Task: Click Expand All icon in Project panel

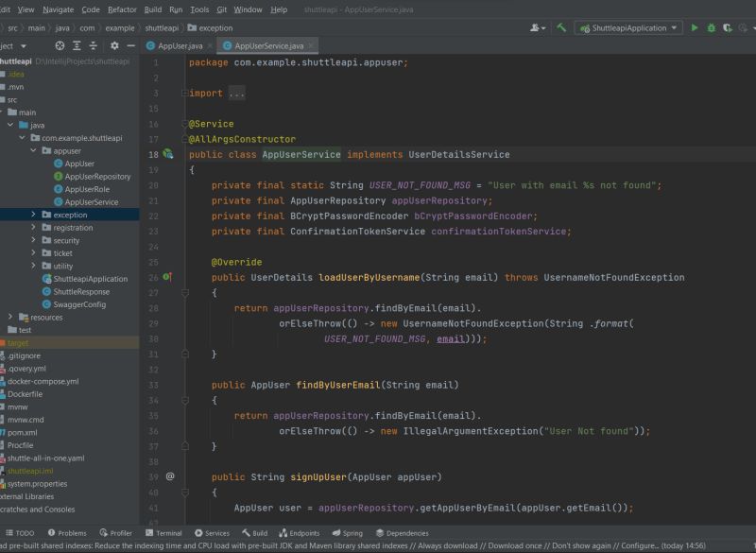Action: 77,45
